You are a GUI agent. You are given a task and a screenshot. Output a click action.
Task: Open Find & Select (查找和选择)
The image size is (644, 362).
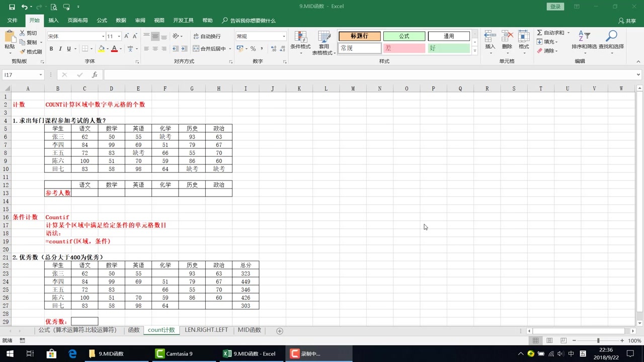click(611, 40)
